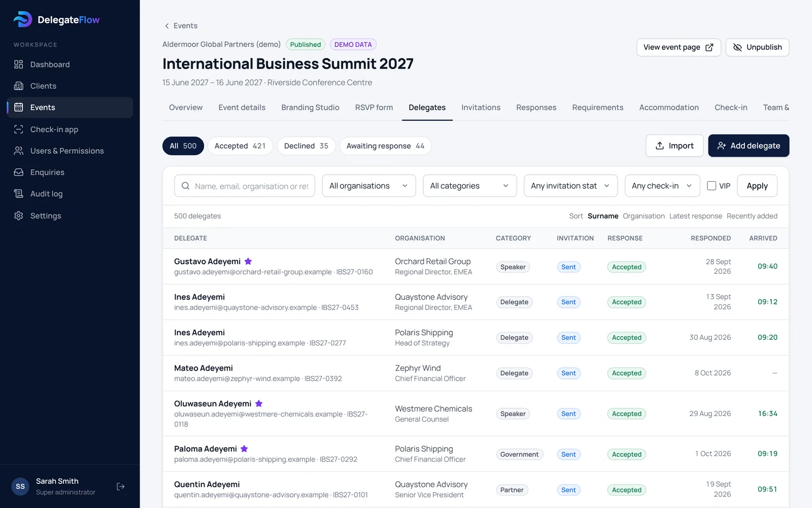
Task: Tick the VIP filter checkbox
Action: (712, 186)
